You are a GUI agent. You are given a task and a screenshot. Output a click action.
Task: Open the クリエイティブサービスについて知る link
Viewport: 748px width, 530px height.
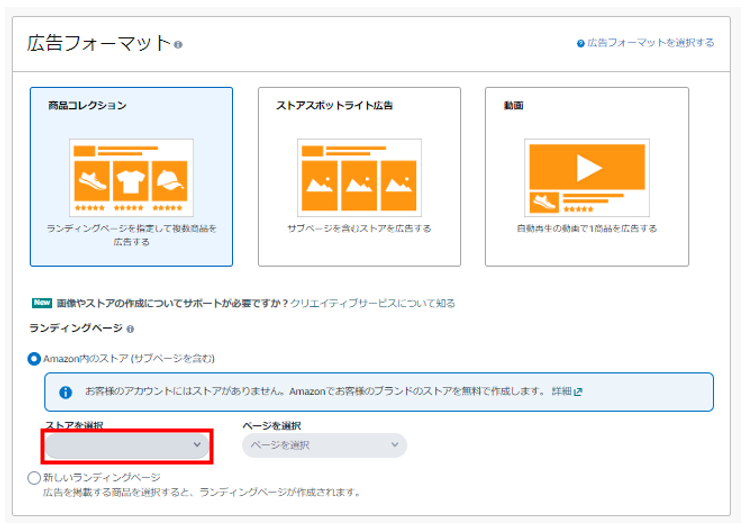[373, 303]
